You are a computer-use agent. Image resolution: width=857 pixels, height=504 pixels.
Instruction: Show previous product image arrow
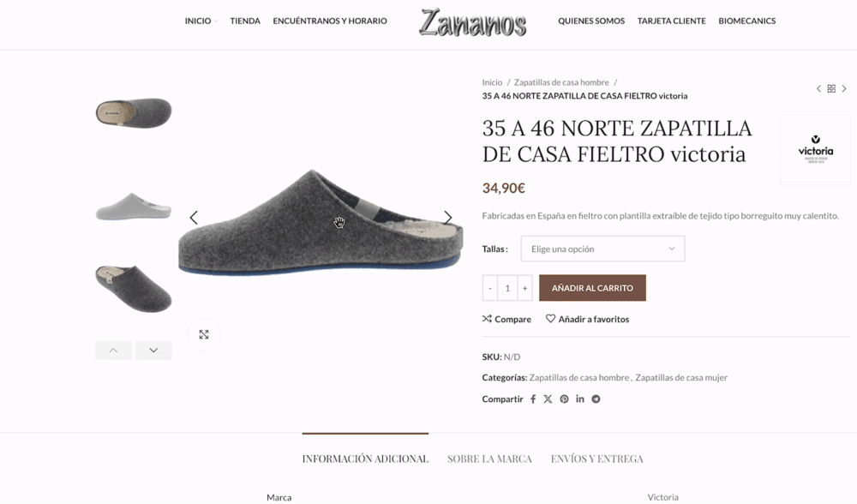(x=194, y=218)
